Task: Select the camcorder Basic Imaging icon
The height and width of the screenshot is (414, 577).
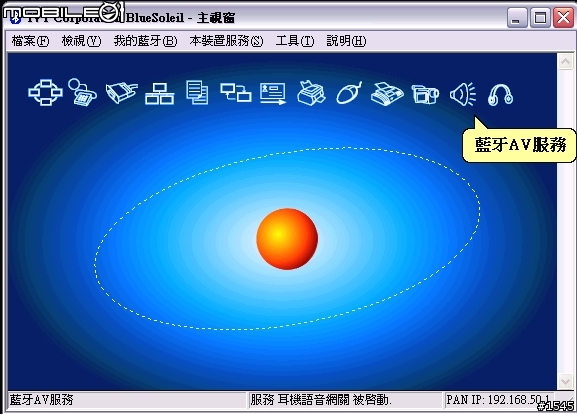Action: [425, 94]
